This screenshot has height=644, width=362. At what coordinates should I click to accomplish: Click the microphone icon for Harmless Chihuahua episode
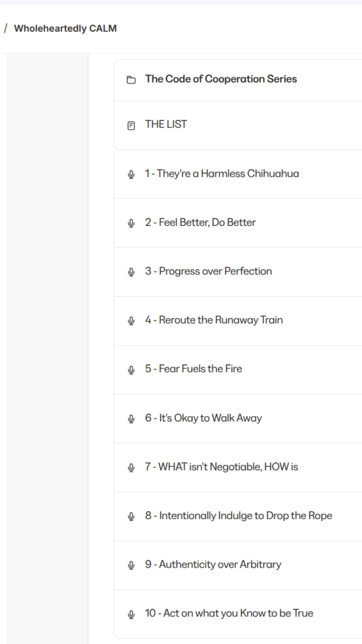coord(131,174)
